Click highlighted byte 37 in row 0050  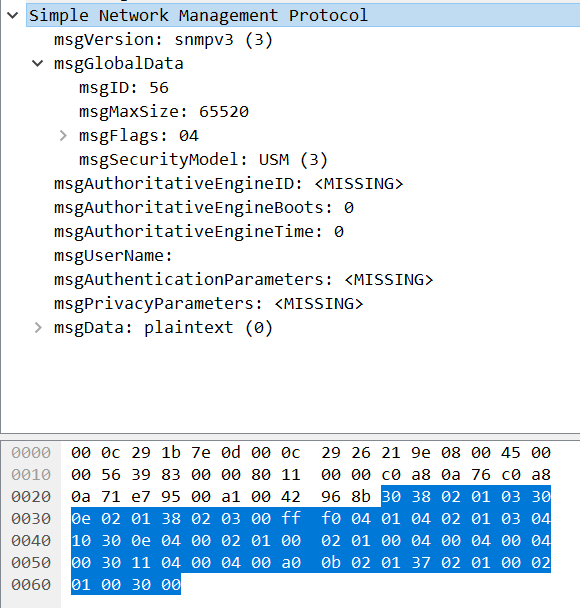click(x=421, y=563)
